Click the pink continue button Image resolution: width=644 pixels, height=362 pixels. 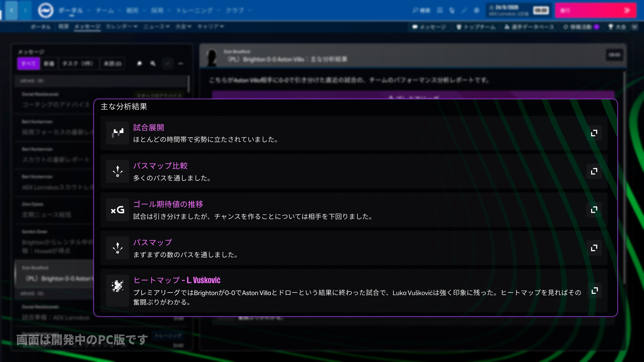pos(596,11)
